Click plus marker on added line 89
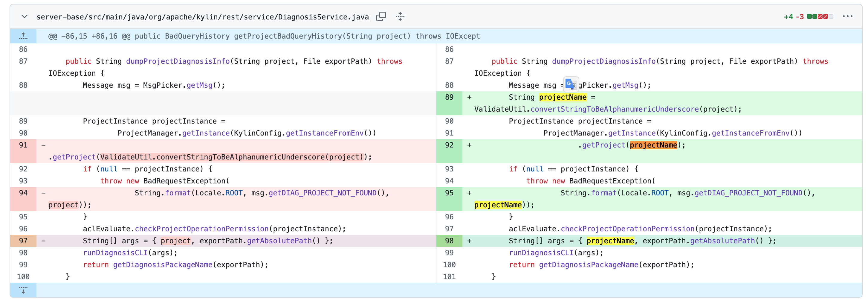The height and width of the screenshot is (301, 868). (469, 98)
